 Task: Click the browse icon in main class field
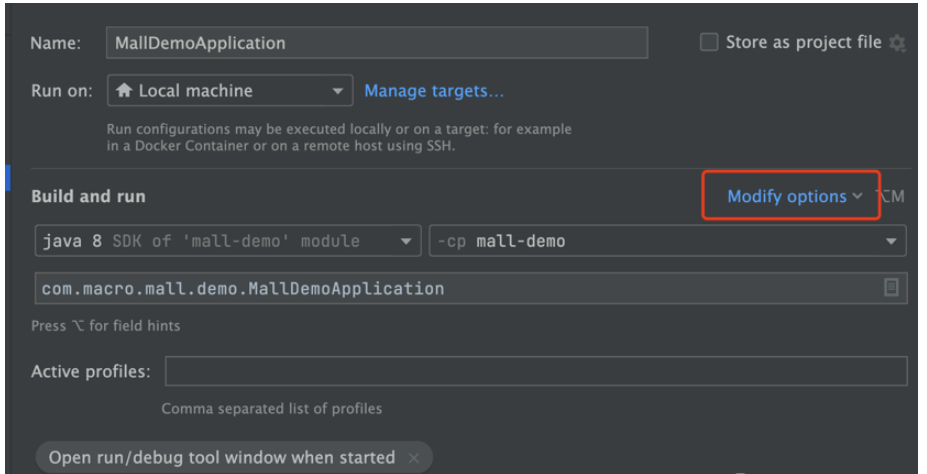(891, 288)
